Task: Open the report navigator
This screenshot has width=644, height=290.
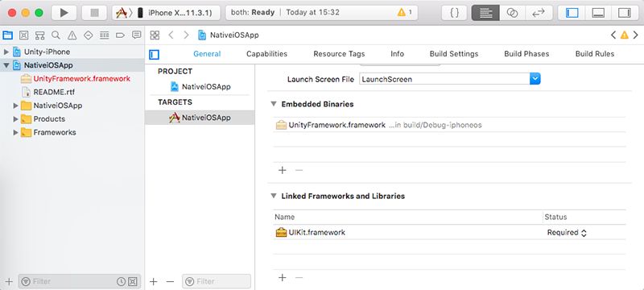Action: pyautogui.click(x=136, y=35)
